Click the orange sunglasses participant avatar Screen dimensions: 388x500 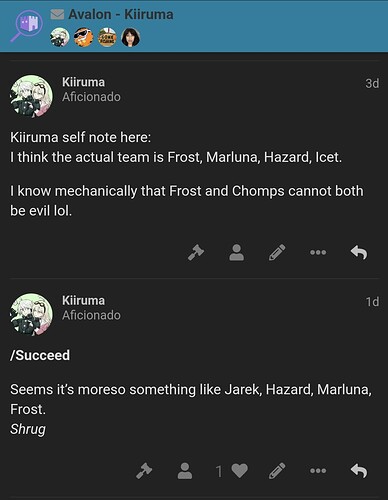coord(83,37)
